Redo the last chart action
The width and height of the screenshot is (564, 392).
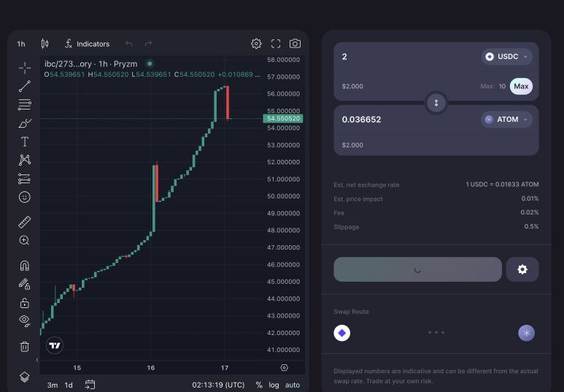click(148, 44)
